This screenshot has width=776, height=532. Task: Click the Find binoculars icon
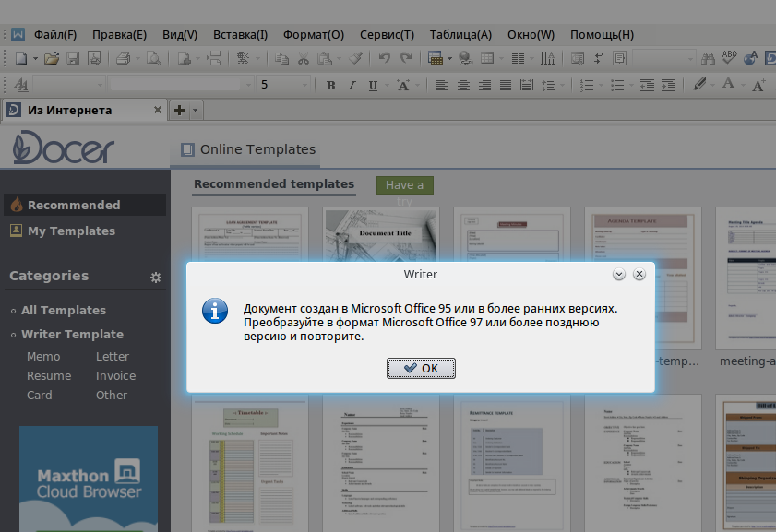(709, 58)
